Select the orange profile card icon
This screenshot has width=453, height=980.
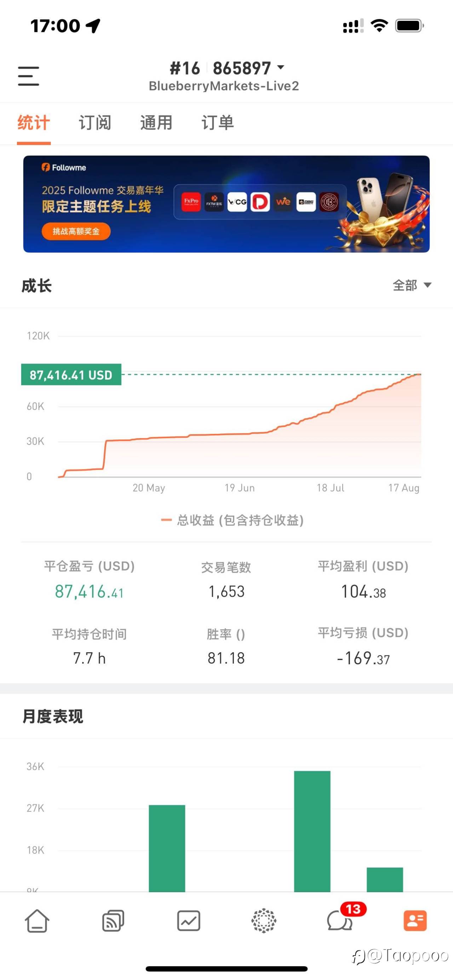415,921
